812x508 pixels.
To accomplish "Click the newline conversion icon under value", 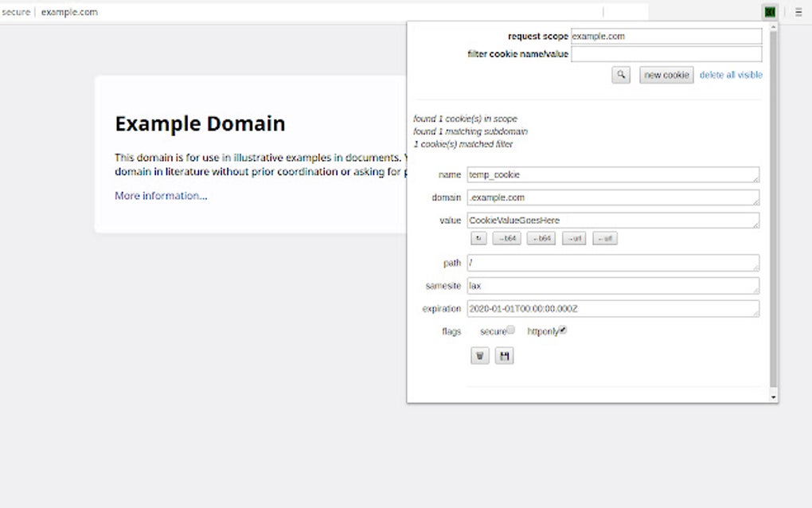I will [478, 237].
